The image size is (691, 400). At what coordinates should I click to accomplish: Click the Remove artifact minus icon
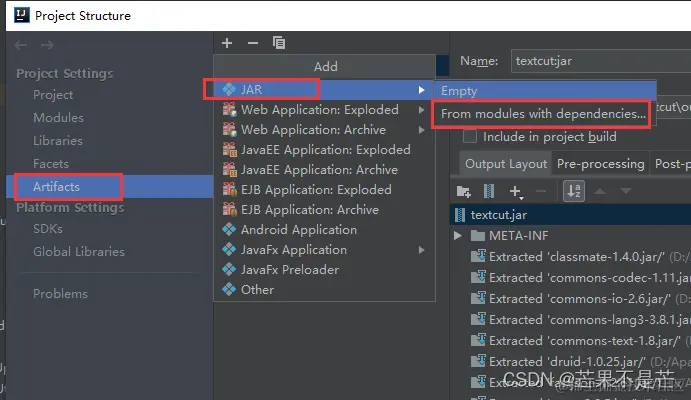tap(253, 43)
